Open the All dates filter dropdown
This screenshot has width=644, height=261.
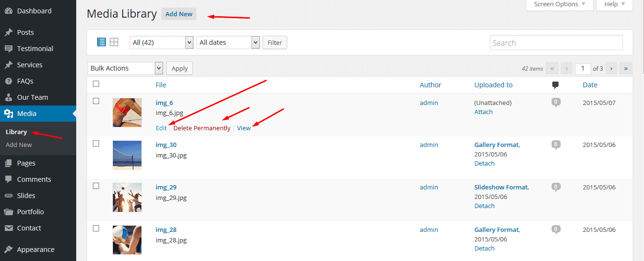[228, 42]
